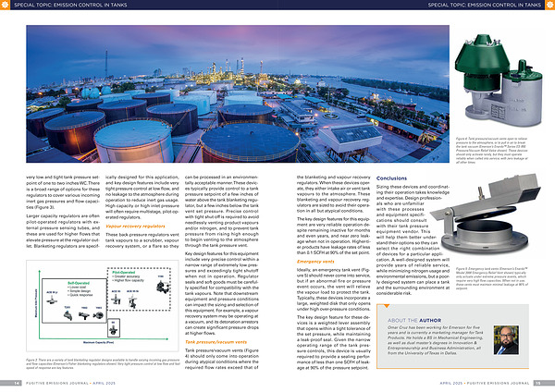555x392 pixels.
Task: Click the 'Emergency vents' heading
Action: [315, 262]
